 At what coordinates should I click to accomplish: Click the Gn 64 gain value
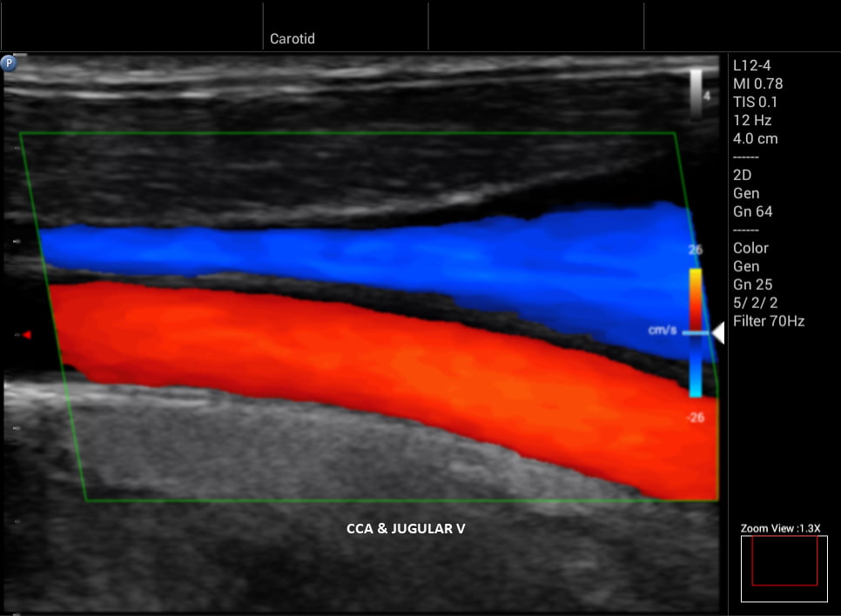point(753,211)
